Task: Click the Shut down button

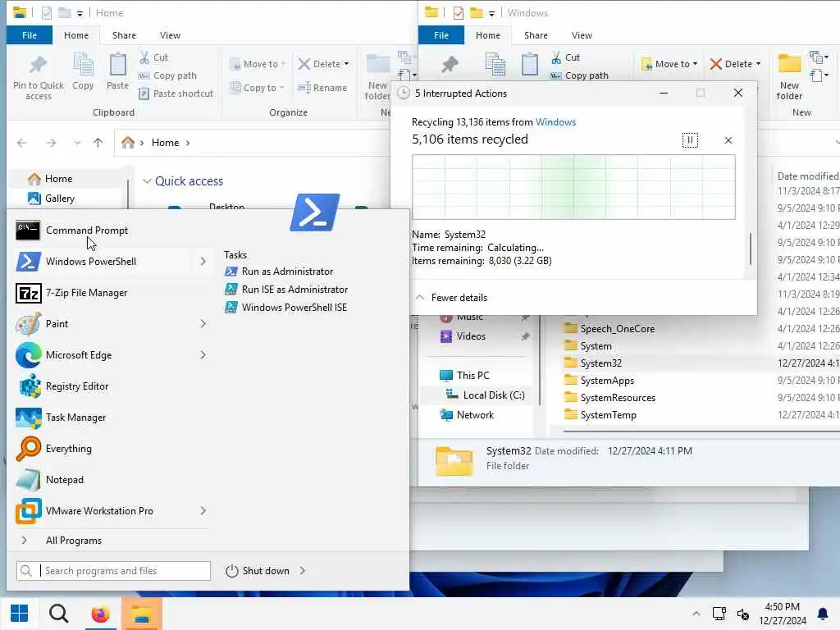Action: (258, 571)
